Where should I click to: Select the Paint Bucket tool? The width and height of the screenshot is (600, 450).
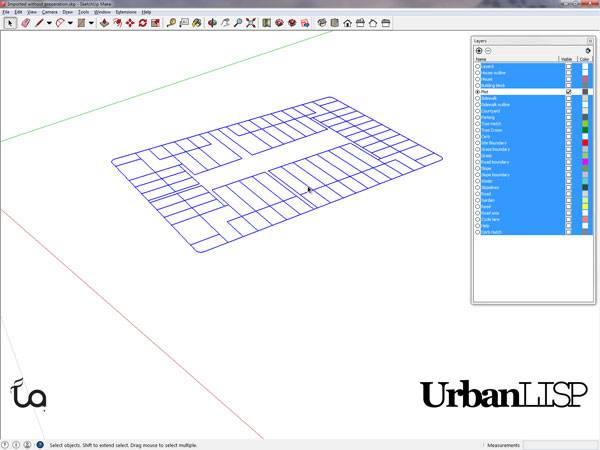tap(199, 22)
